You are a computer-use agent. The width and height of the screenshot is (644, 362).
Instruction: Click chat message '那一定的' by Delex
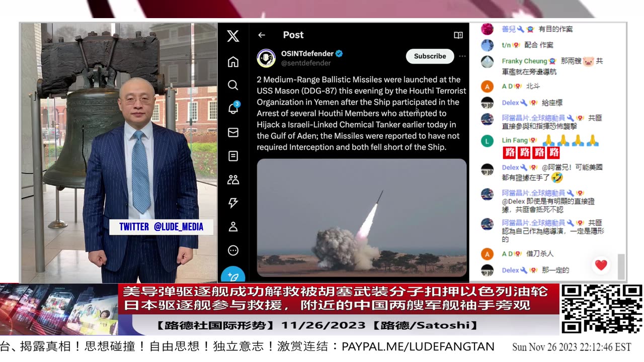pos(555,270)
